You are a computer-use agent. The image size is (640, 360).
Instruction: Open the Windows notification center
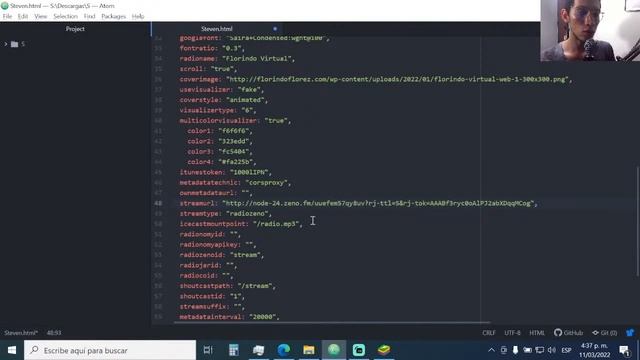[624, 350]
